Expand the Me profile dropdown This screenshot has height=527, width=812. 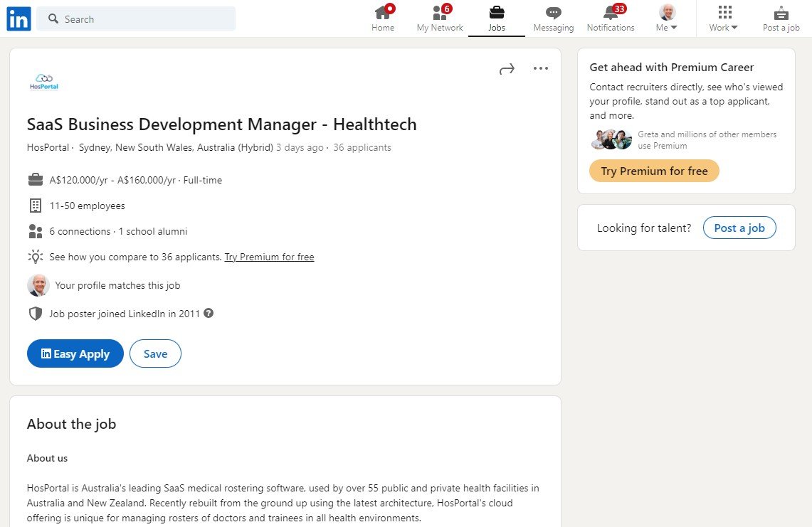(667, 18)
